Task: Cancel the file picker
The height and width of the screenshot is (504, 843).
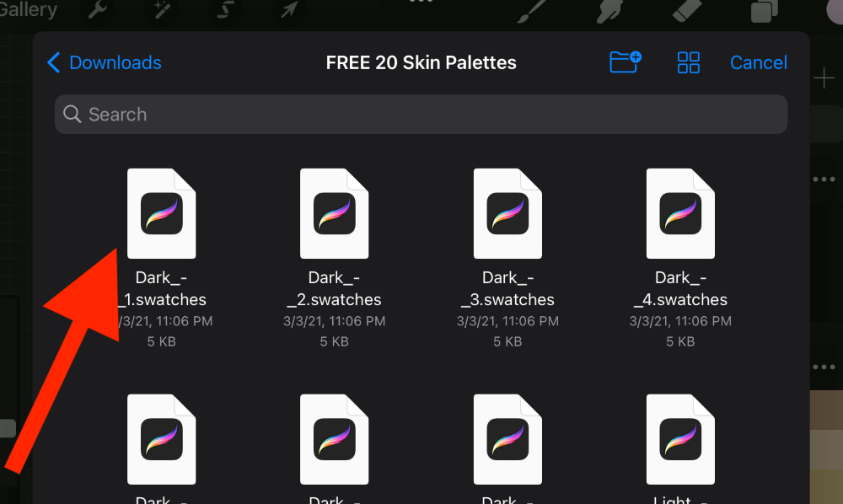Action: point(758,63)
